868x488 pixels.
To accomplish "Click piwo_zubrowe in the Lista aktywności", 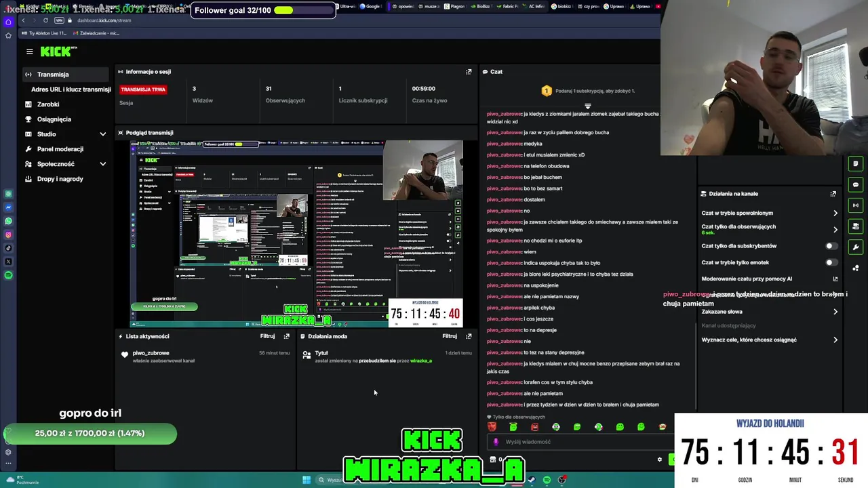I will pos(151,353).
